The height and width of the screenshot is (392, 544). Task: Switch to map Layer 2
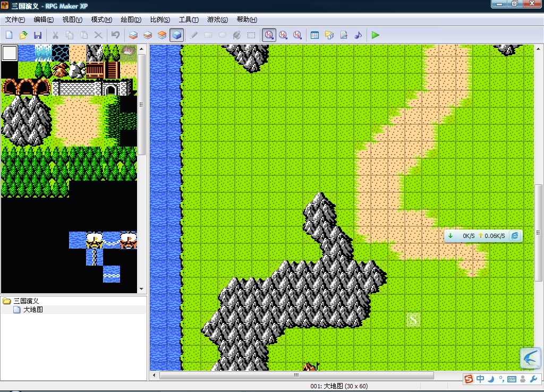point(148,35)
